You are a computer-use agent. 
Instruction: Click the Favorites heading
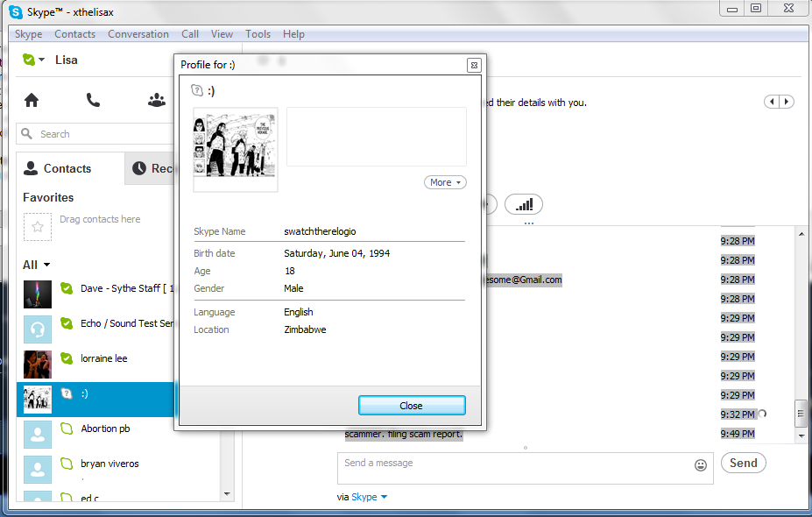pos(48,197)
